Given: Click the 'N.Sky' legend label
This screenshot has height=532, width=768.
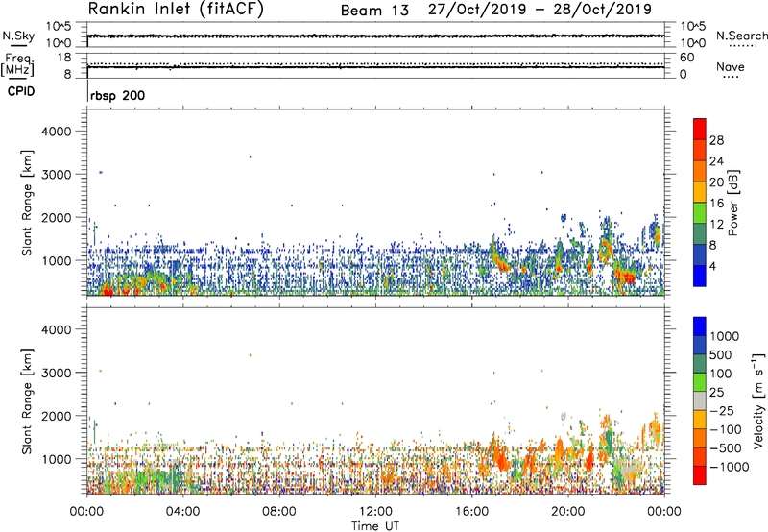Looking at the screenshot, I should 18,36.
